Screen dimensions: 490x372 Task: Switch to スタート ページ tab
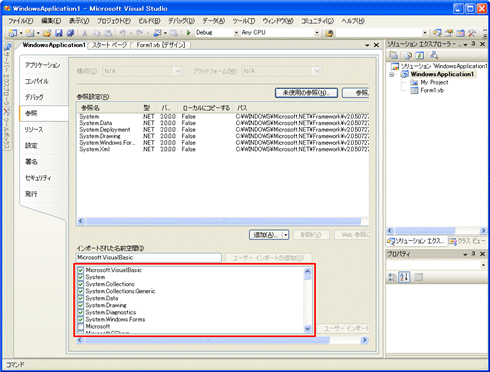pos(109,45)
